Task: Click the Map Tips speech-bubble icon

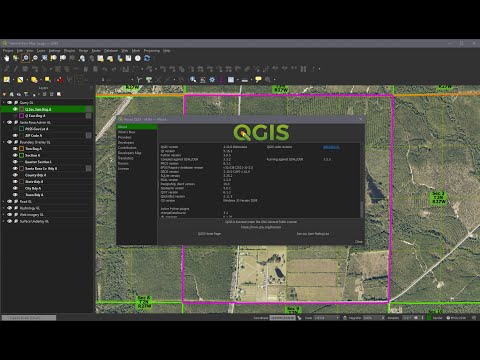Action: click(x=258, y=80)
